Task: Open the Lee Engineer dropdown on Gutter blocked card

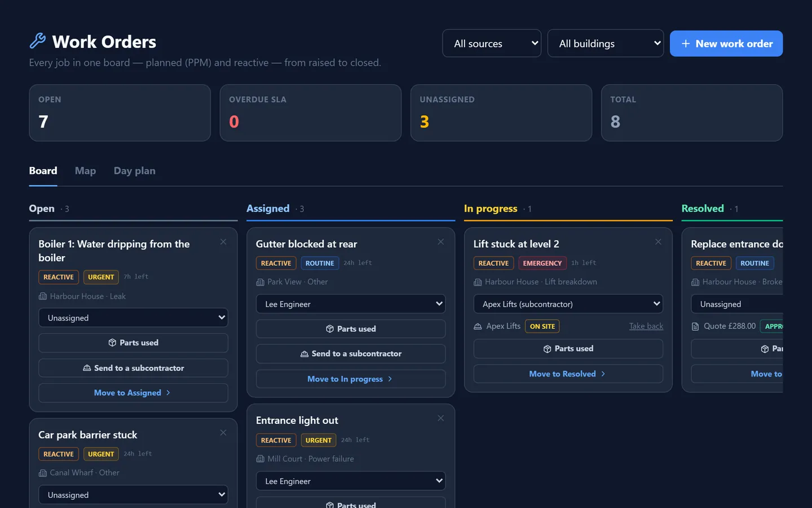Action: [x=351, y=304]
